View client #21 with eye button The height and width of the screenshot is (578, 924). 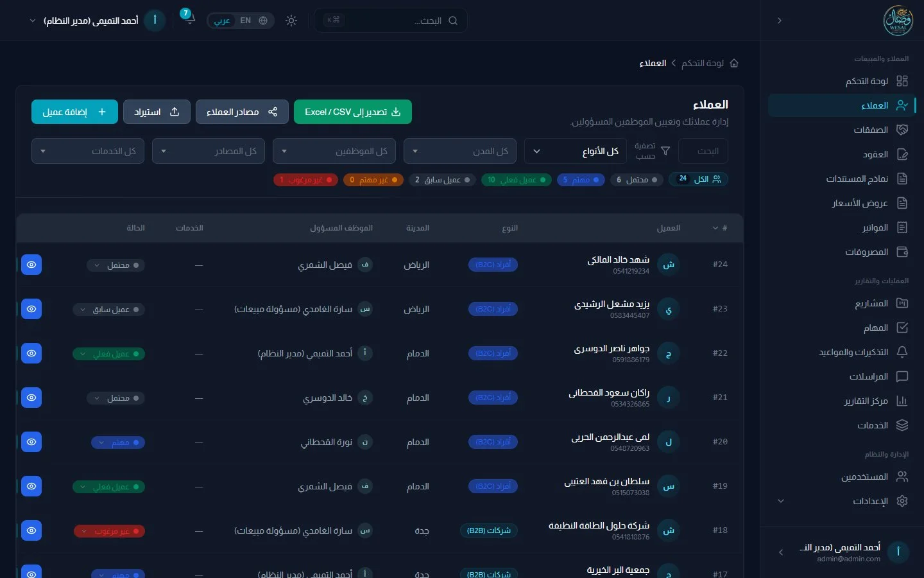tap(31, 398)
